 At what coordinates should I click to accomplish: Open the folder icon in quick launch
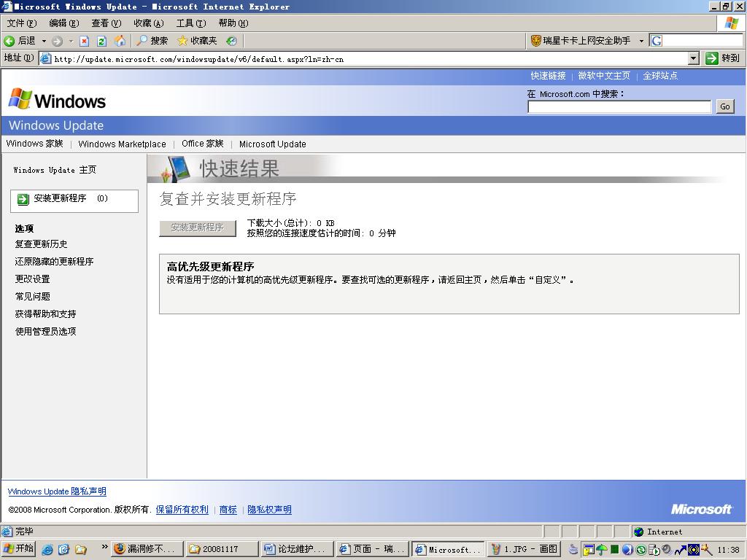click(x=80, y=550)
